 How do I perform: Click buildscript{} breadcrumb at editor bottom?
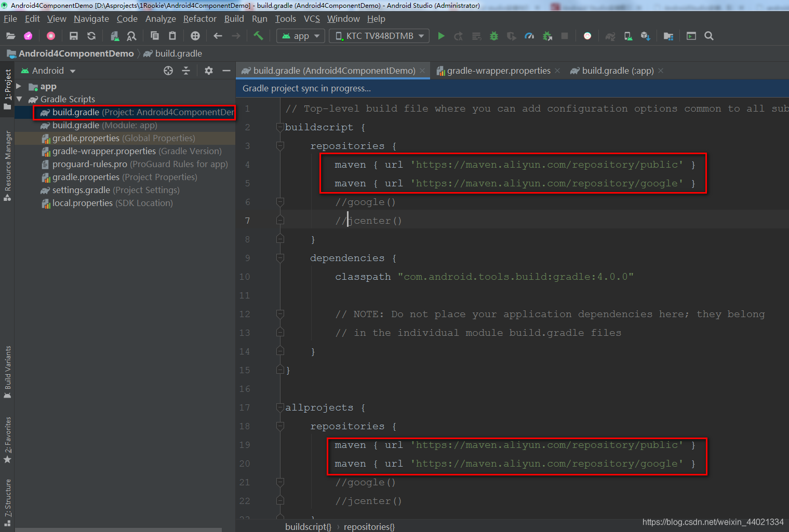(x=308, y=526)
